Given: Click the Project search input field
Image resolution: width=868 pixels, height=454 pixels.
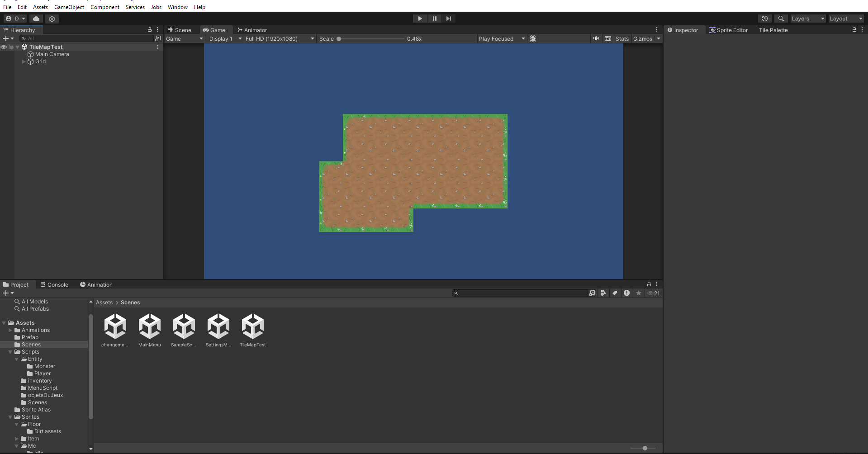Looking at the screenshot, I should click(x=522, y=293).
